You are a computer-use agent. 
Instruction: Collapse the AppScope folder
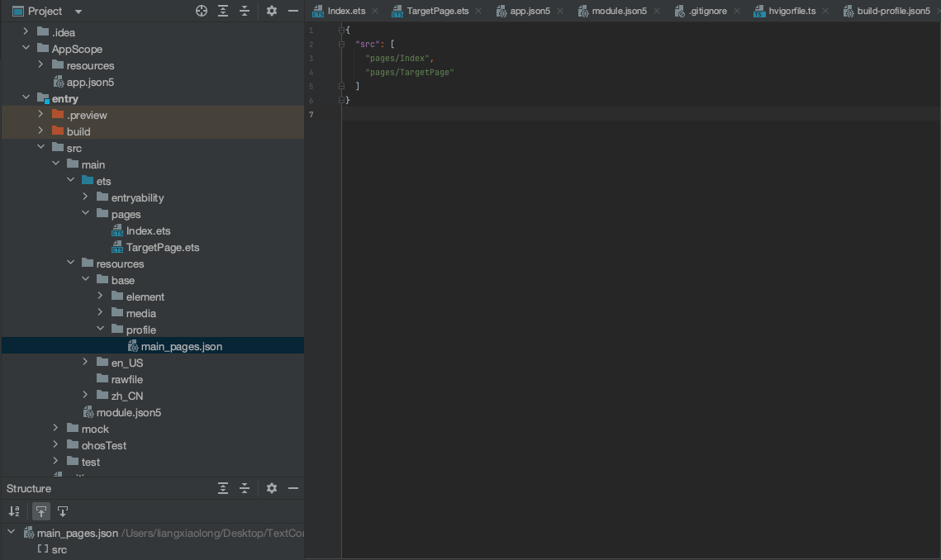[x=26, y=49]
